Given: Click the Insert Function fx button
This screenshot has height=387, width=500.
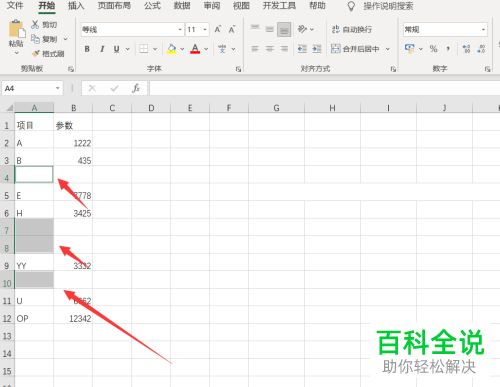Looking at the screenshot, I should pos(136,88).
